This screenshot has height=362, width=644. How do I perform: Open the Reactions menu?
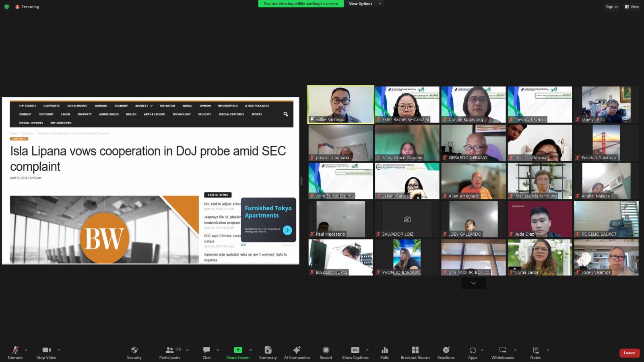tap(446, 352)
